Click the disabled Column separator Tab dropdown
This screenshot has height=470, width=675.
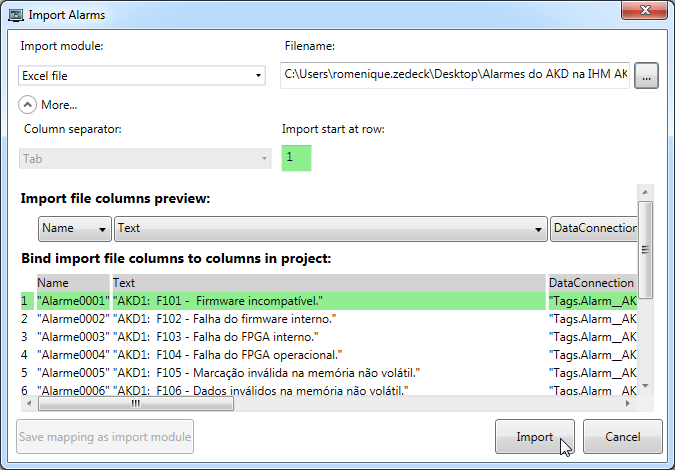pyautogui.click(x=145, y=158)
